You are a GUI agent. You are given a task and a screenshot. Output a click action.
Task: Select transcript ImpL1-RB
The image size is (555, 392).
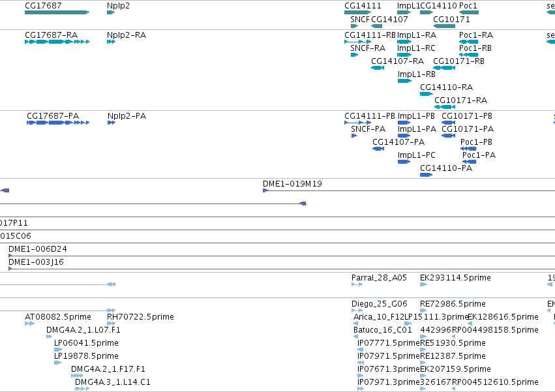[404, 81]
